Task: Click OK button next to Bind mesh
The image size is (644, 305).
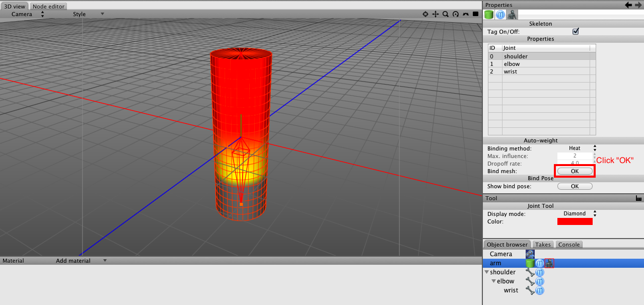Action: click(575, 171)
